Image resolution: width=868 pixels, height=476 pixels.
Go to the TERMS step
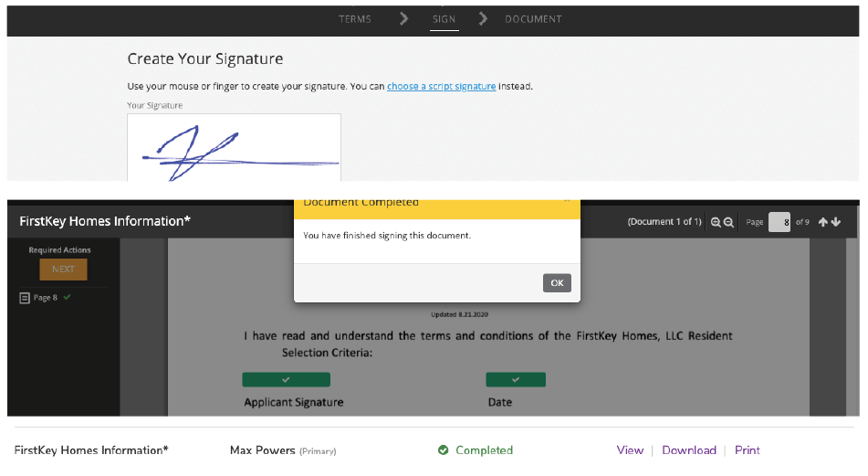[x=355, y=19]
